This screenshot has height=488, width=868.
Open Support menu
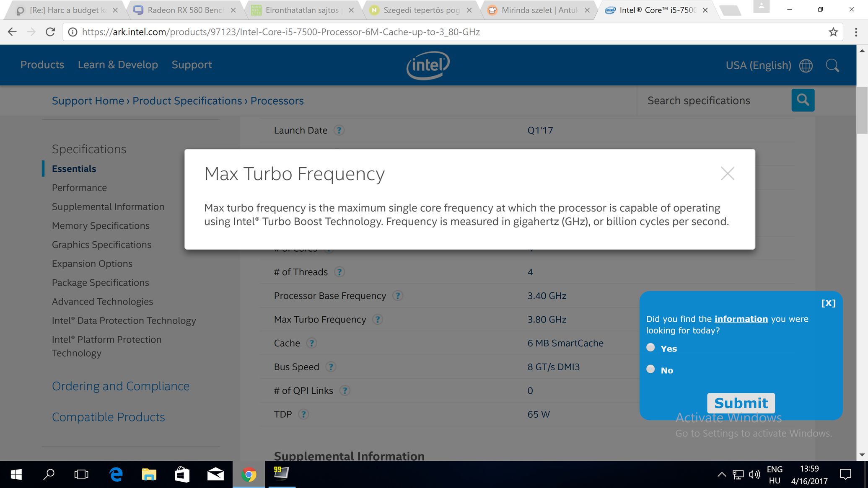click(x=192, y=65)
